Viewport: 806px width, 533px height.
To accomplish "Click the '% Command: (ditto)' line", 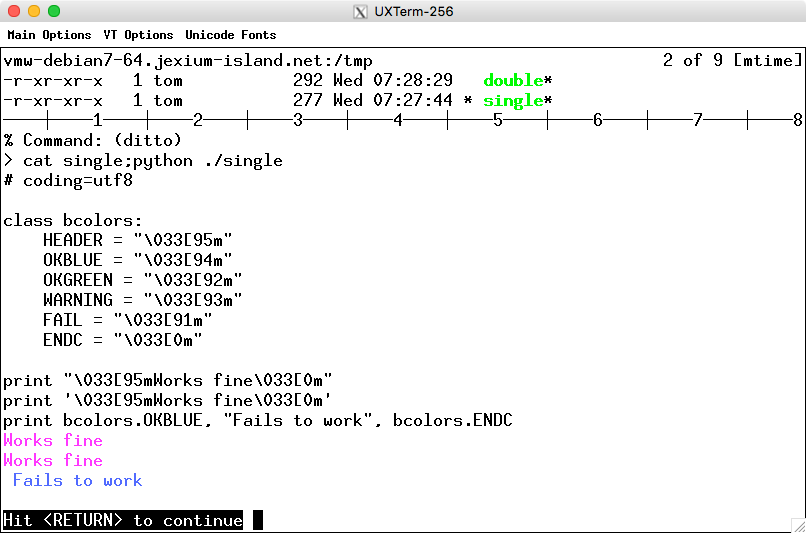I will tap(93, 140).
